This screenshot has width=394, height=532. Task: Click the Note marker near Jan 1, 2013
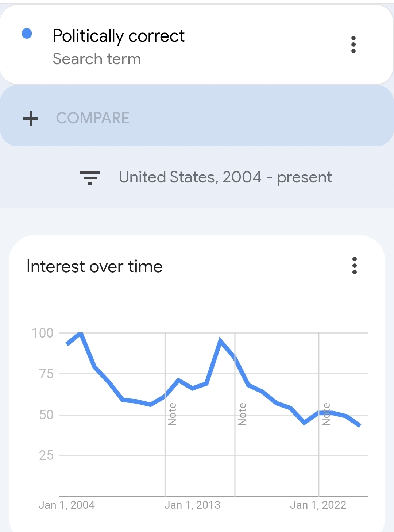(172, 414)
